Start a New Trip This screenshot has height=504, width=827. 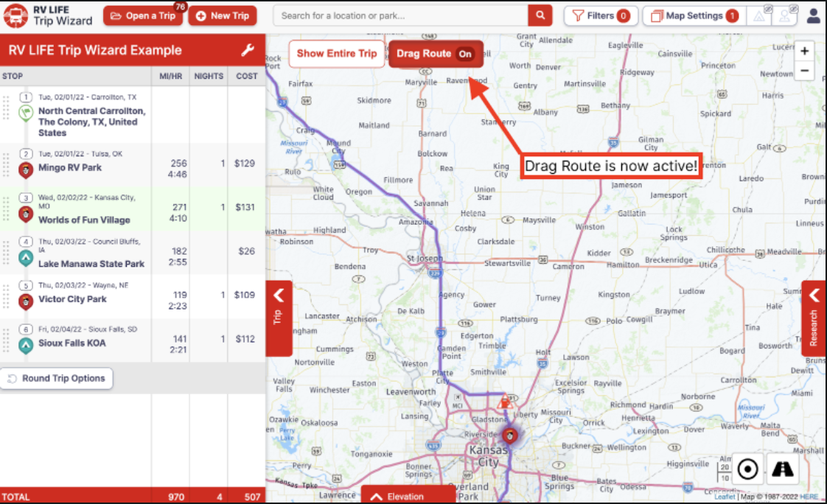pos(223,15)
